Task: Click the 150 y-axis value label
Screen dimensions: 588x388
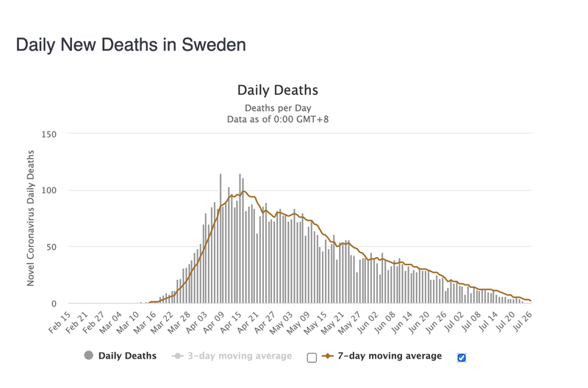Action: 49,134
